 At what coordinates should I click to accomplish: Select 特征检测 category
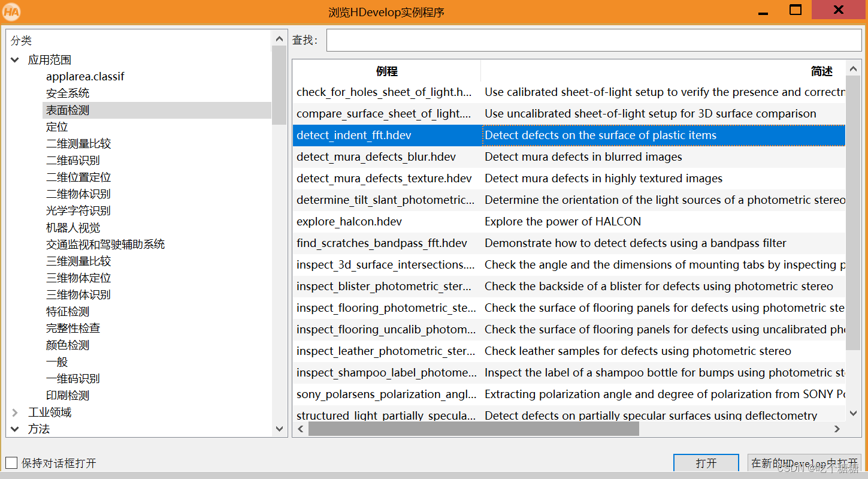(68, 312)
